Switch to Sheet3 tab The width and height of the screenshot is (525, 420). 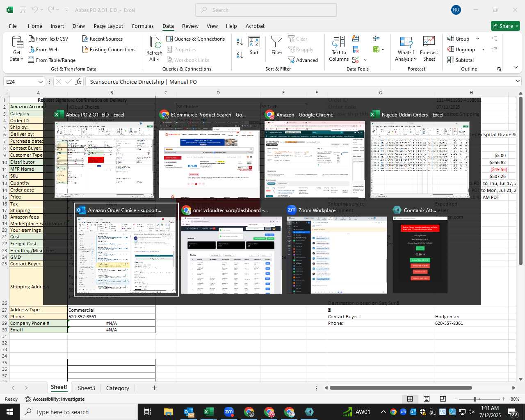click(86, 388)
